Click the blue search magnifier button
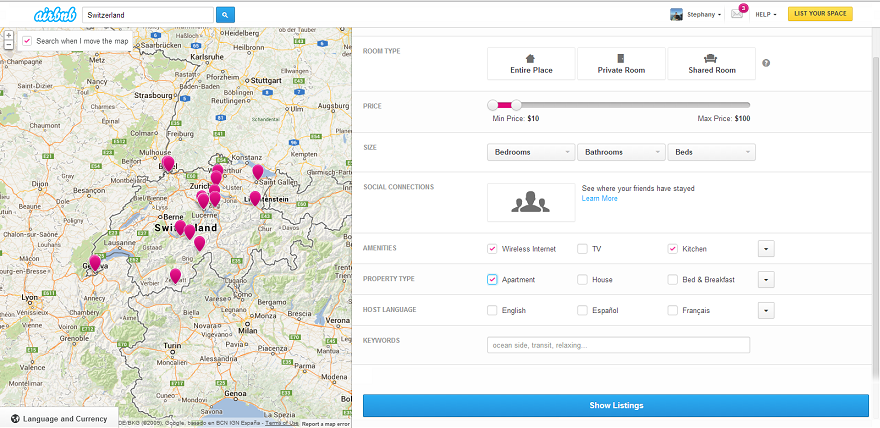Viewport: 880px width, 428px height. point(225,15)
